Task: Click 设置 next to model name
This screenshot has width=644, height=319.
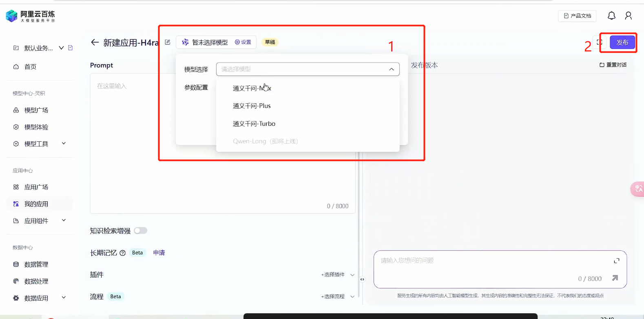Action: (x=243, y=42)
